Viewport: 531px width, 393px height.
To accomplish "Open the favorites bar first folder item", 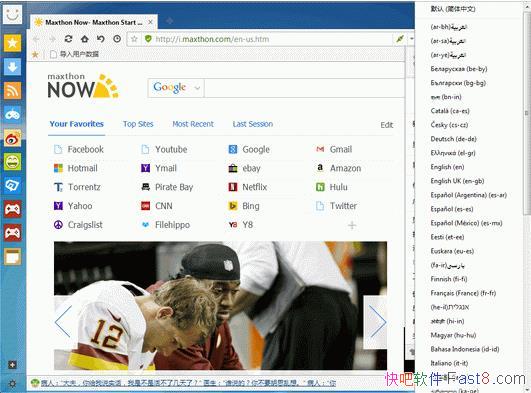I will 75,54.
